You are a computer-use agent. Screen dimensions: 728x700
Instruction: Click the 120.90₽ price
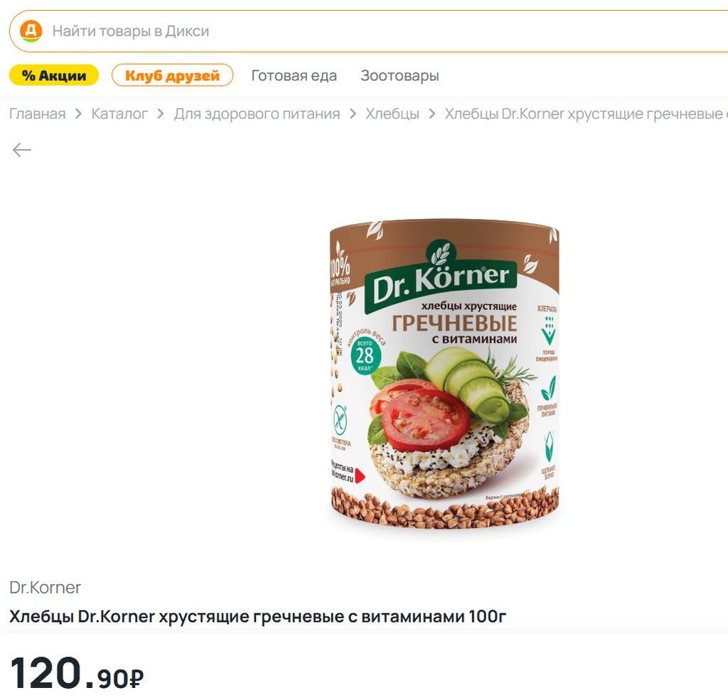tap(77, 674)
